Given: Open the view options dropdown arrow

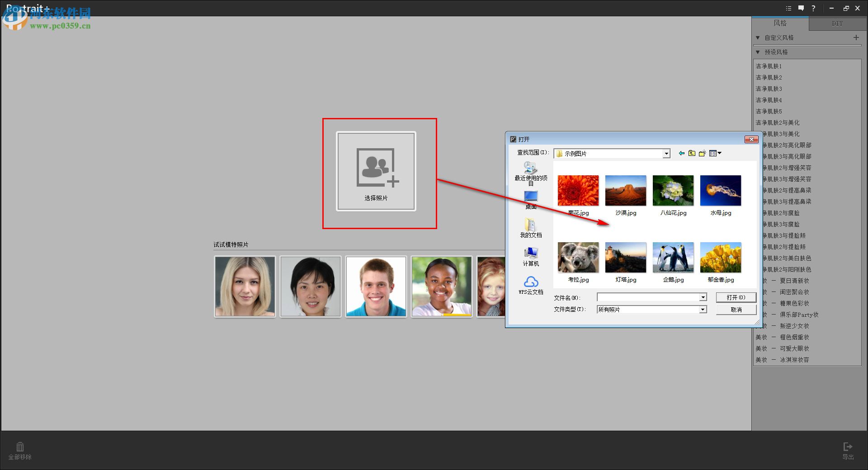Looking at the screenshot, I should coord(719,153).
